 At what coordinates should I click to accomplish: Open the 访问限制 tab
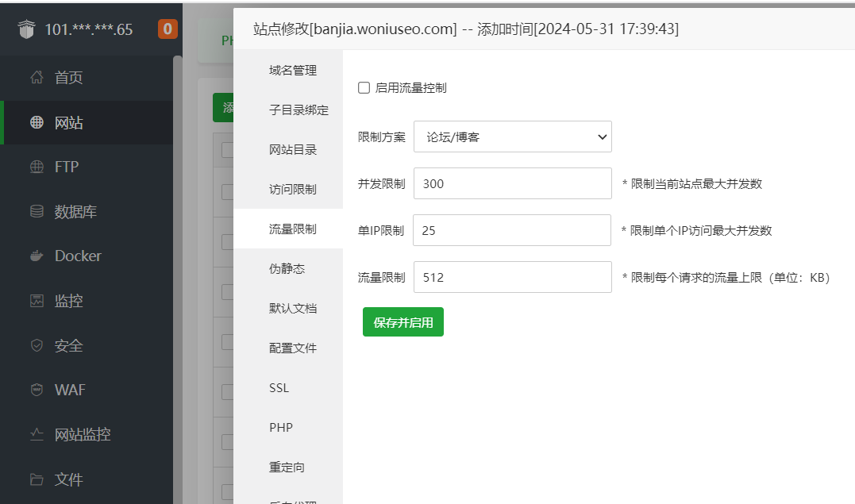pyautogui.click(x=293, y=190)
